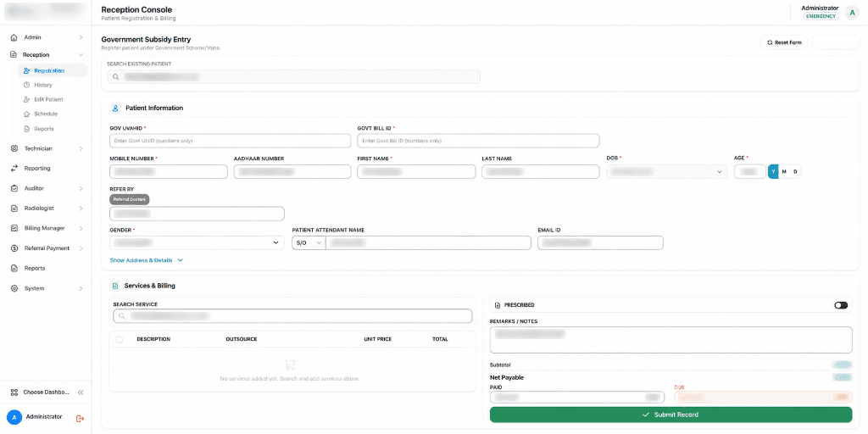Open the S/O relation dropdown
The image size is (868, 434).
point(309,242)
